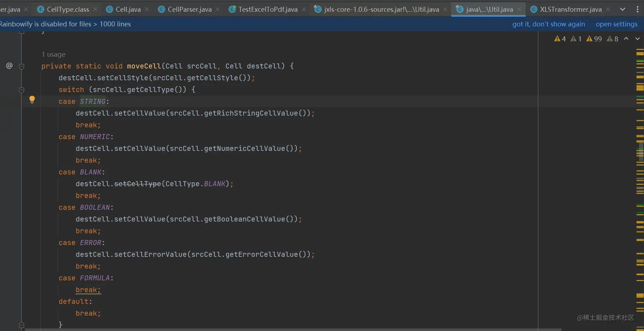644x331 pixels.
Task: Click the run-arrow icon on TestExcelToPdf.java tab
Action: pyautogui.click(x=232, y=9)
